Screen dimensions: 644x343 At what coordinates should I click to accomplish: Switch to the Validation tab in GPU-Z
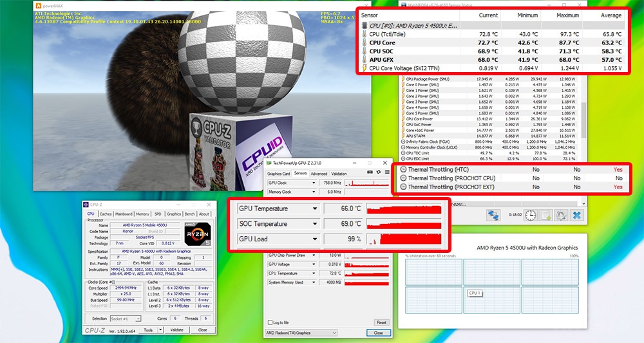coord(339,174)
